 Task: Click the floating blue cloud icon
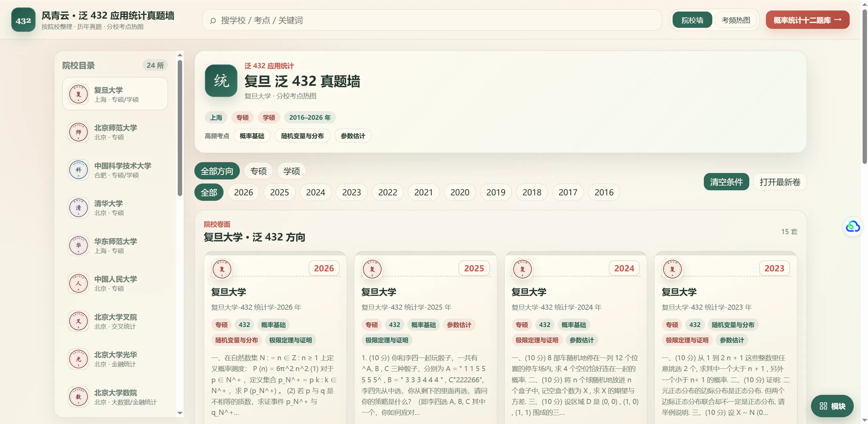853,226
